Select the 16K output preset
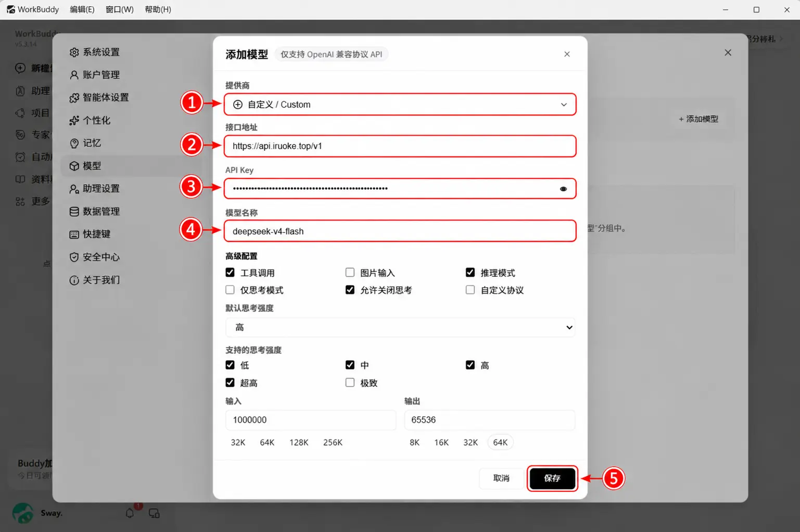800x532 pixels. pos(441,443)
